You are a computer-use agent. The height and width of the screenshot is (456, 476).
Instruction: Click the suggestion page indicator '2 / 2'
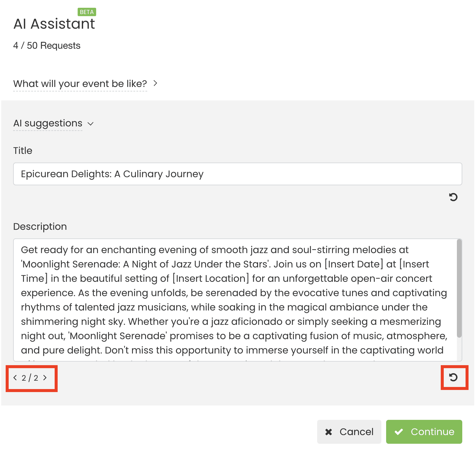pos(30,378)
